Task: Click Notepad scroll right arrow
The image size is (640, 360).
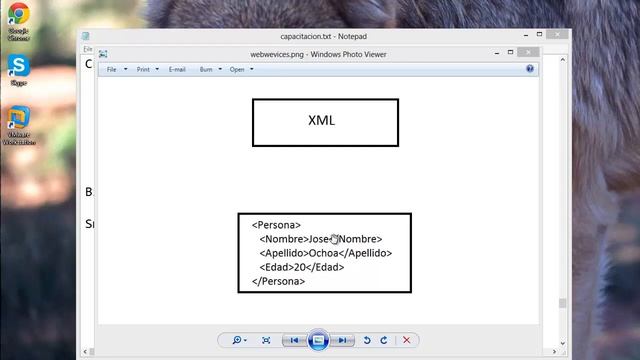Action: (554, 351)
